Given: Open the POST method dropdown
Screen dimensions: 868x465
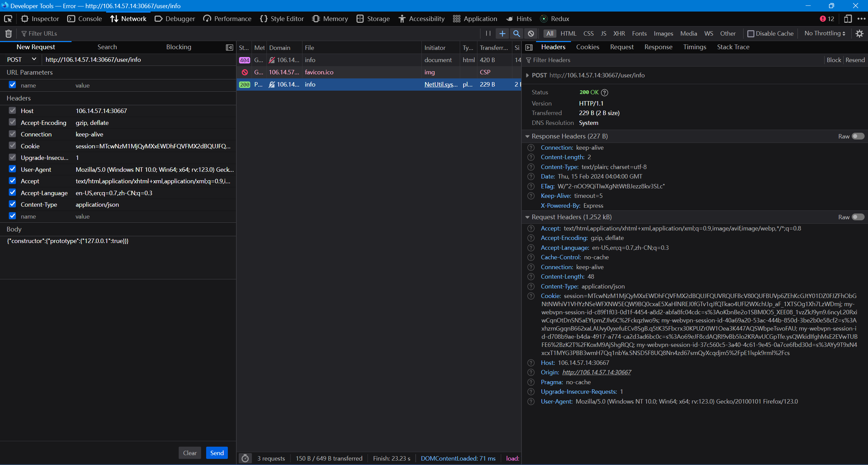Looking at the screenshot, I should click(21, 59).
